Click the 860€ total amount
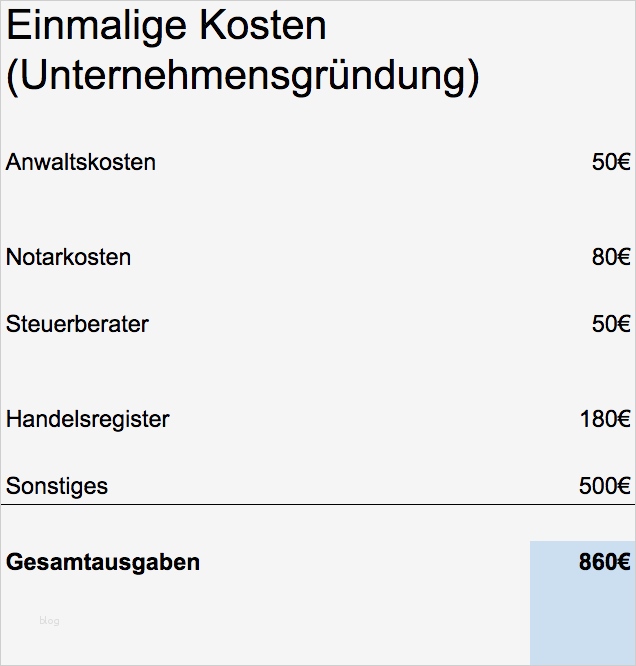Viewport: 636px width, 666px height. [604, 562]
